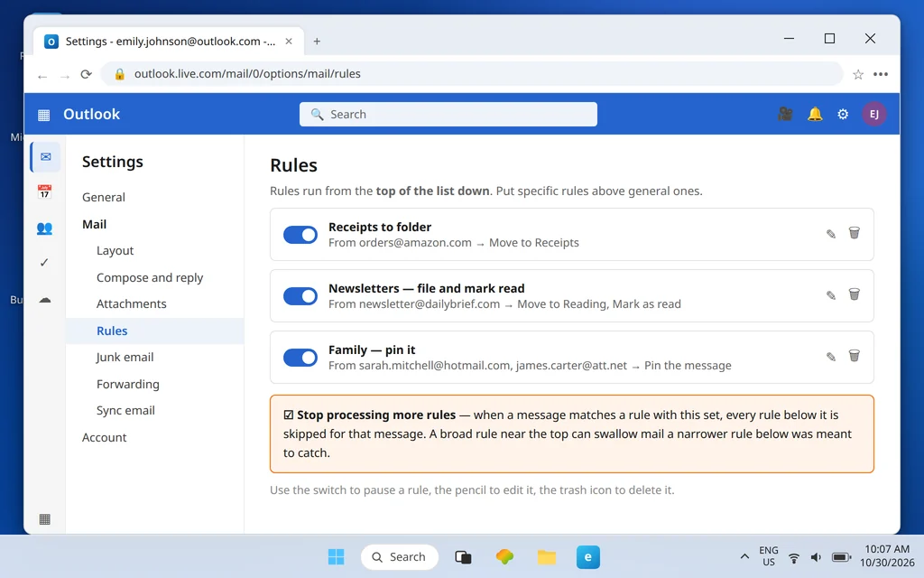Screen dimensions: 924x578
Task: Open the browser three-dot menu
Action: [x=881, y=74]
